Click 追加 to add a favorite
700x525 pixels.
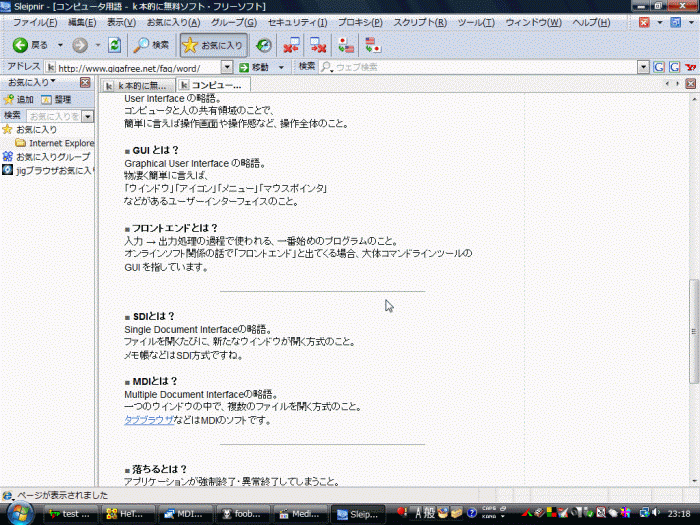click(x=19, y=100)
